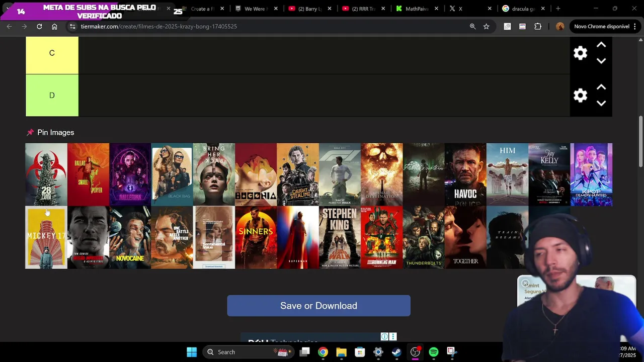Select the Mickey 17 poster

click(46, 237)
